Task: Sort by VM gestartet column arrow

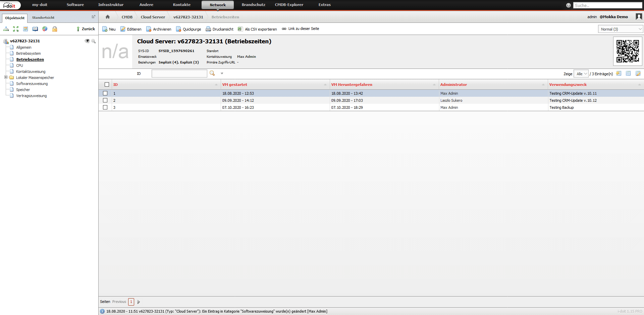Action: [325, 85]
